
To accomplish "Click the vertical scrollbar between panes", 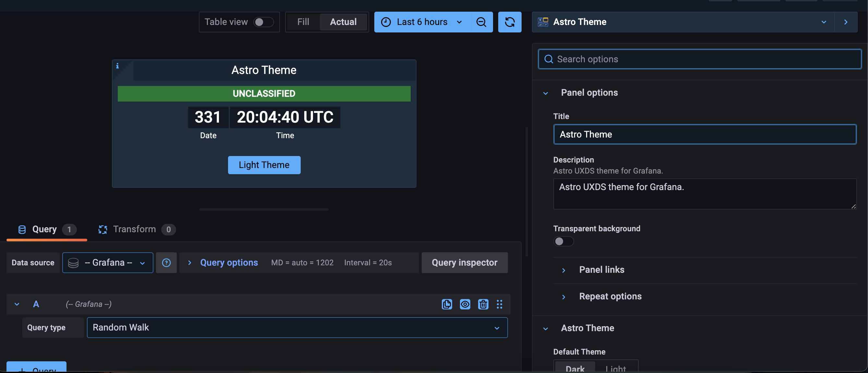I will pos(526,191).
